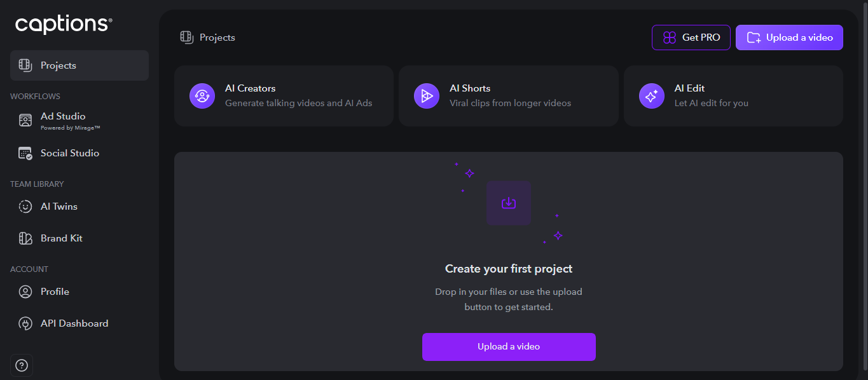Click the Projects header stack icon
The height and width of the screenshot is (380, 868).
tap(186, 37)
